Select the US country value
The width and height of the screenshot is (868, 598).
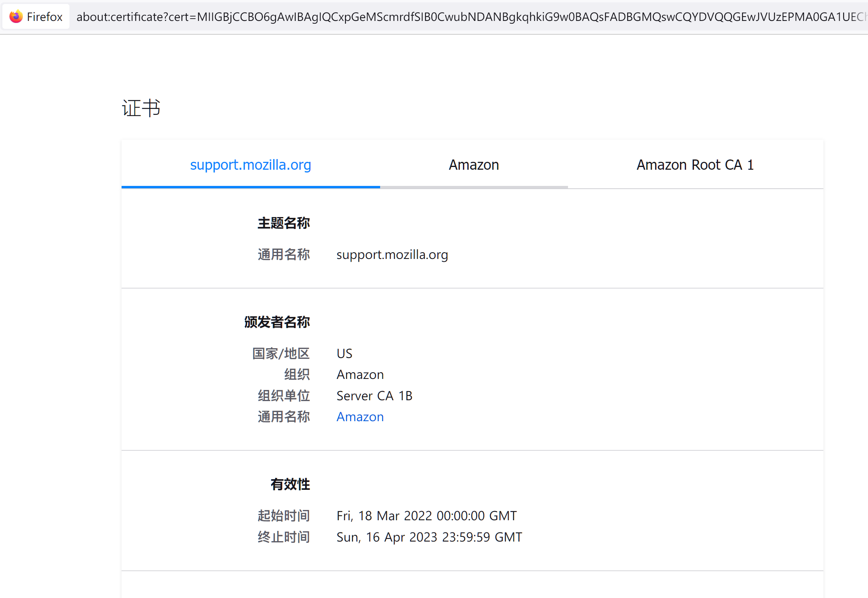coord(344,353)
